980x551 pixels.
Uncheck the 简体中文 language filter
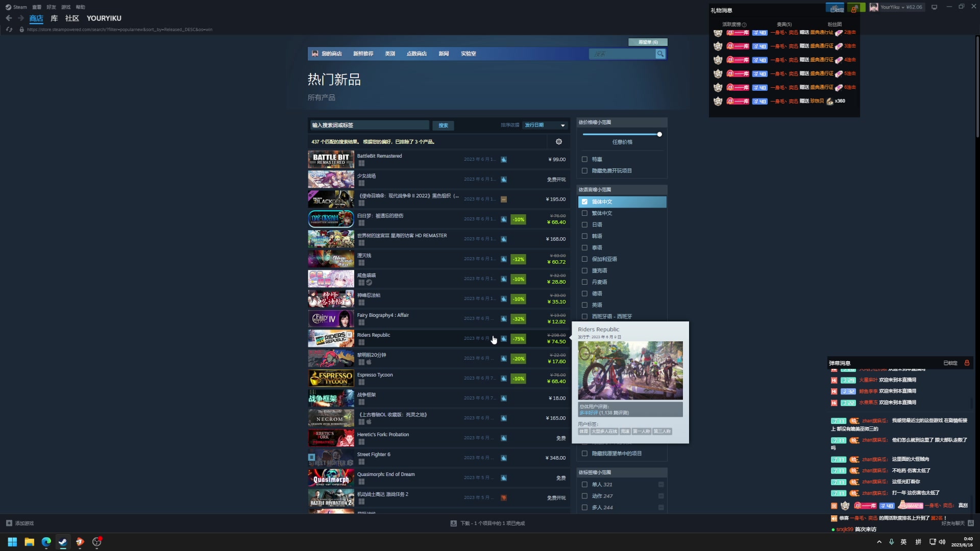584,202
